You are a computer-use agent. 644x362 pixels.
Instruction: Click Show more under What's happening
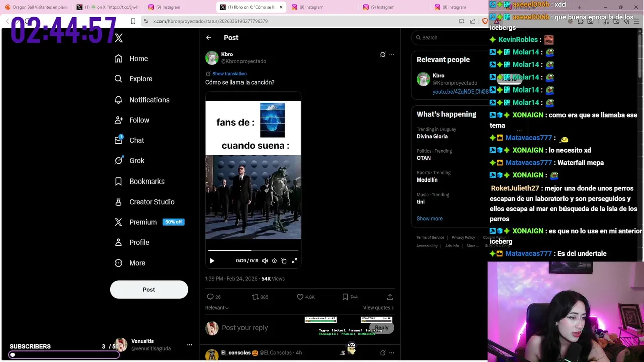[430, 219]
